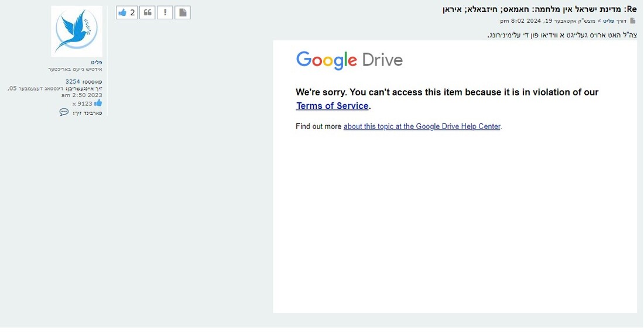This screenshot has width=644, height=335.
Task: Click the small post icon beside date line
Action: [x=633, y=20]
